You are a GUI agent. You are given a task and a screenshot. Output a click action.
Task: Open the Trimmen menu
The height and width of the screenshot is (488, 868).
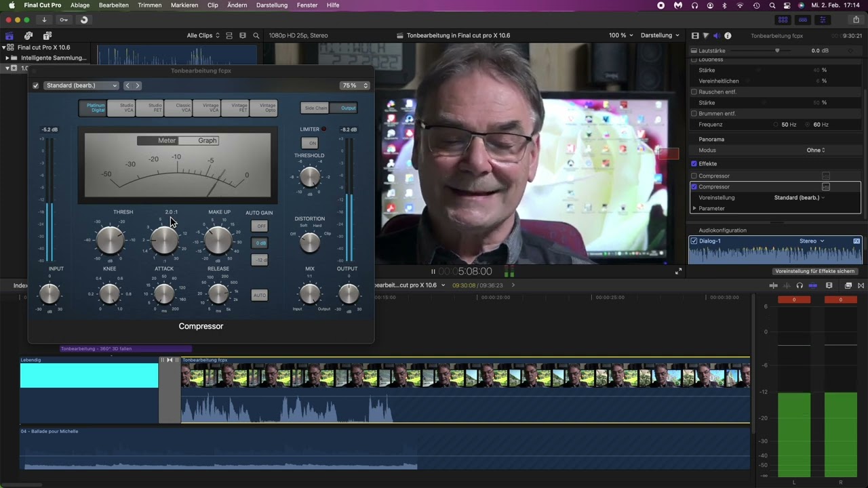click(149, 5)
